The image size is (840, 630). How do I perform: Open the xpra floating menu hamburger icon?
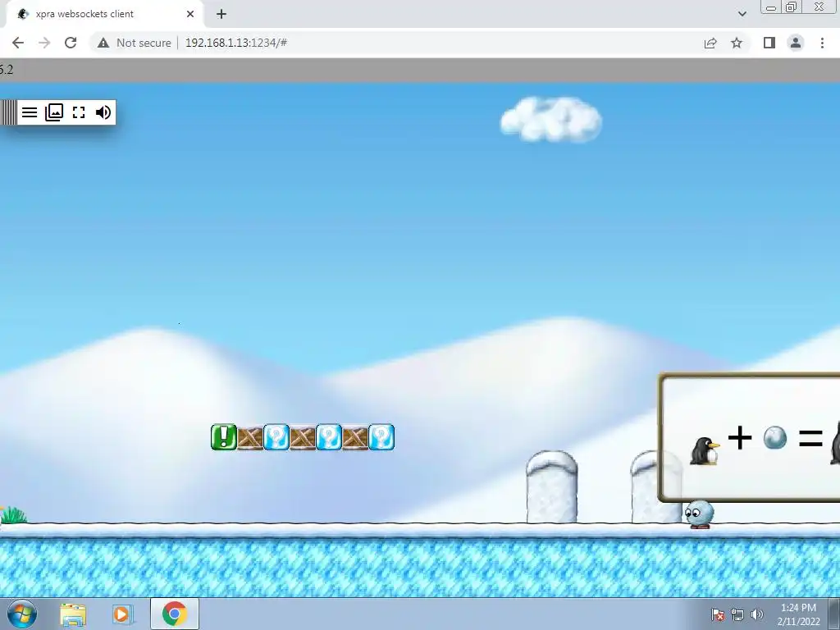click(30, 112)
